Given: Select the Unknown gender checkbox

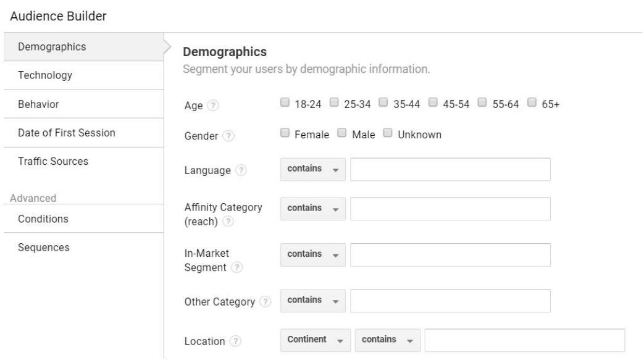Looking at the screenshot, I should click(x=388, y=133).
